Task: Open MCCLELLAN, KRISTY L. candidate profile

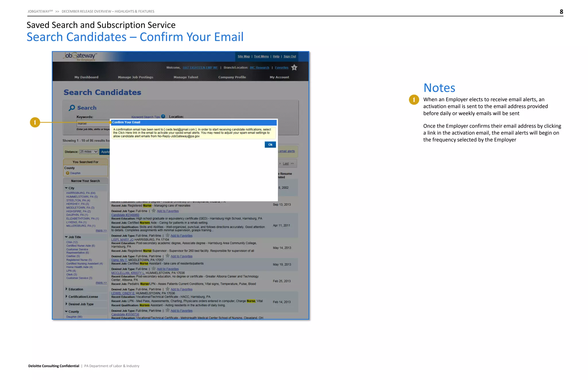Action: coord(128,273)
